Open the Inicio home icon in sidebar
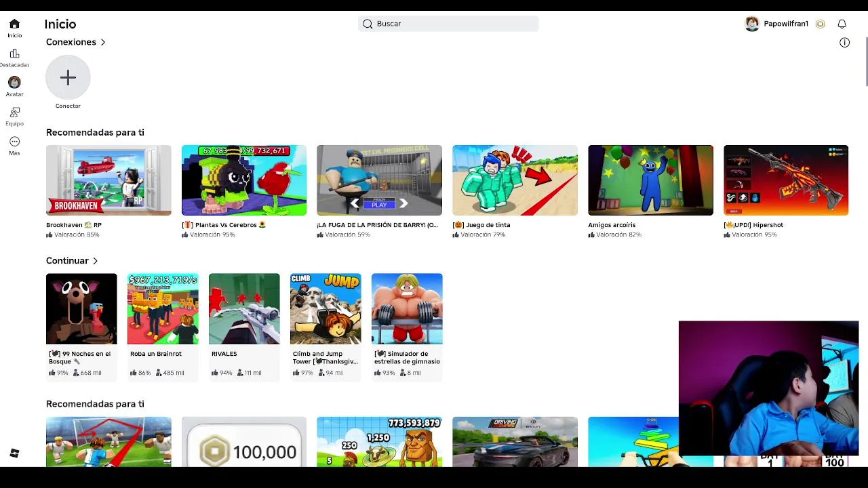Viewport: 868px width, 488px height. coord(14,24)
